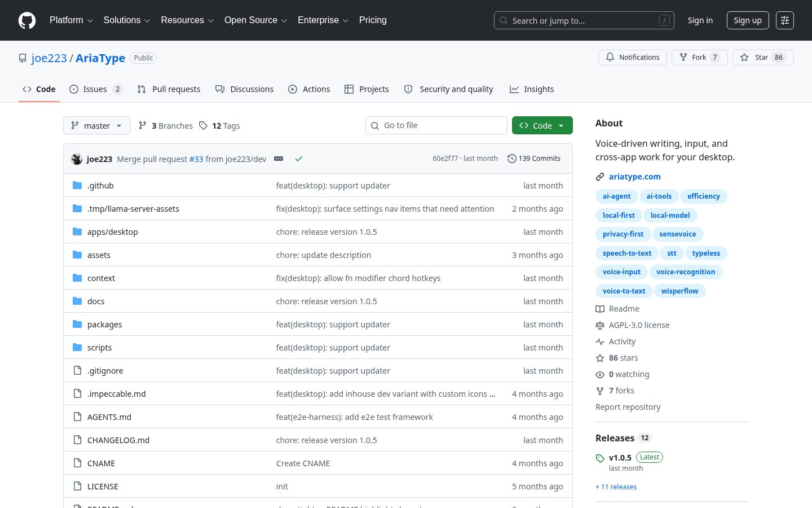Image resolution: width=812 pixels, height=508 pixels.
Task: Focus the Go to file input
Action: 436,125
